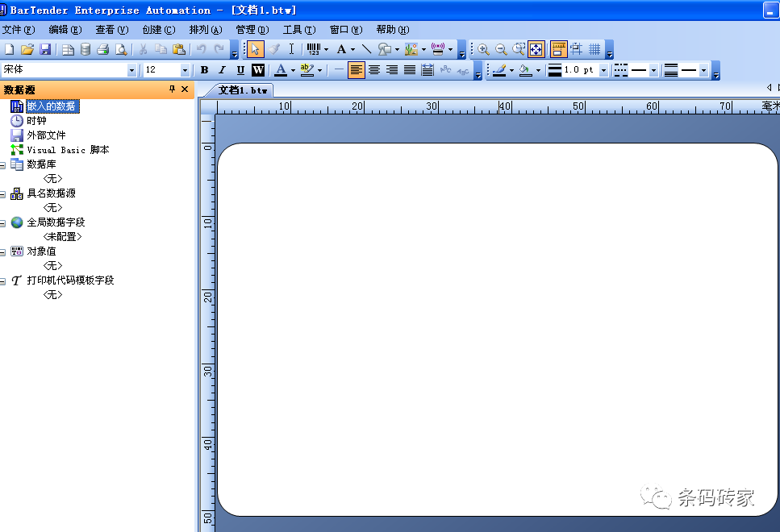Select 时钟 data source
Viewport: 780px width, 532px height.
tap(36, 121)
